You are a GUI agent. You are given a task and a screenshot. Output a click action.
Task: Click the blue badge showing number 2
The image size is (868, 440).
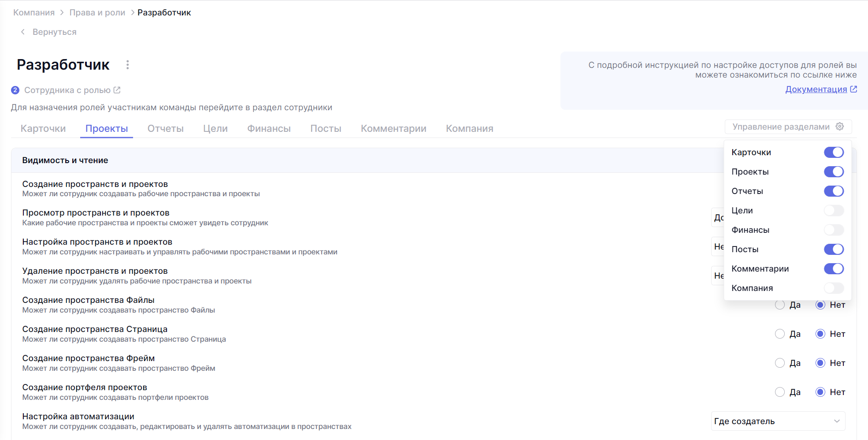(x=15, y=90)
